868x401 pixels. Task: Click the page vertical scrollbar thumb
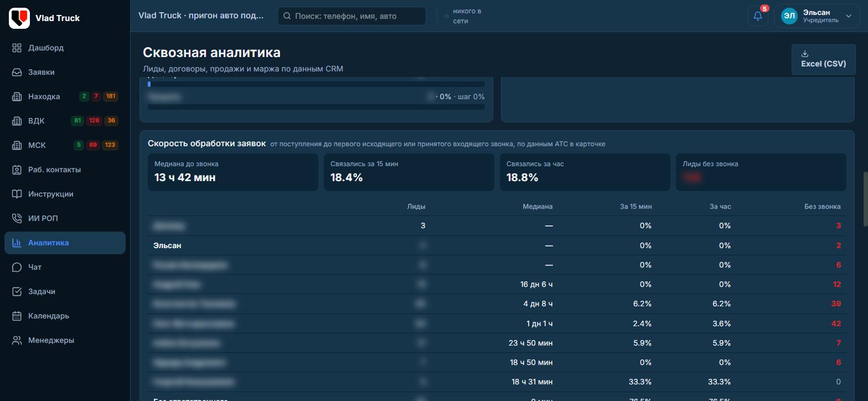pyautogui.click(x=865, y=199)
